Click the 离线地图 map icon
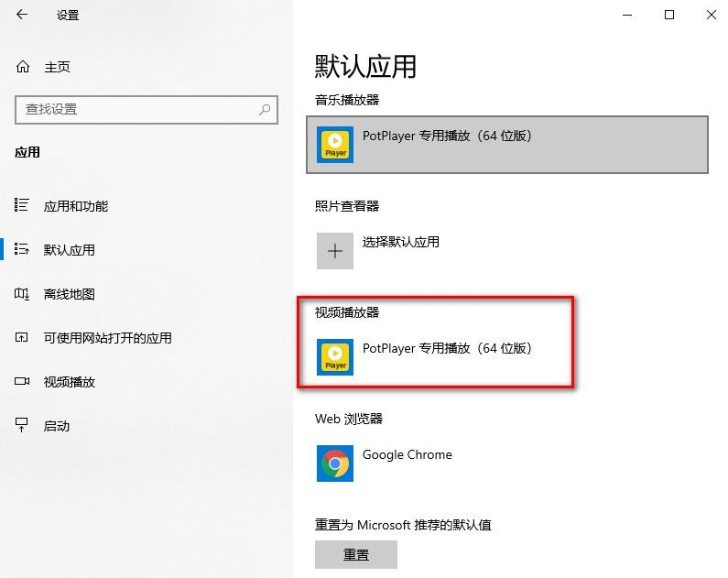The image size is (728, 578). tap(22, 293)
